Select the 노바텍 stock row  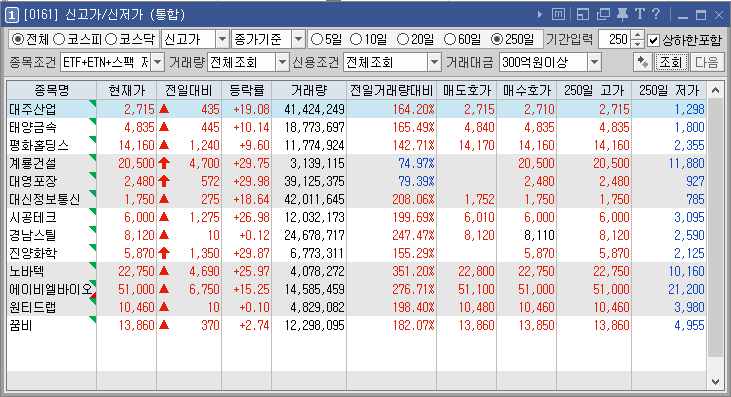coord(356,271)
